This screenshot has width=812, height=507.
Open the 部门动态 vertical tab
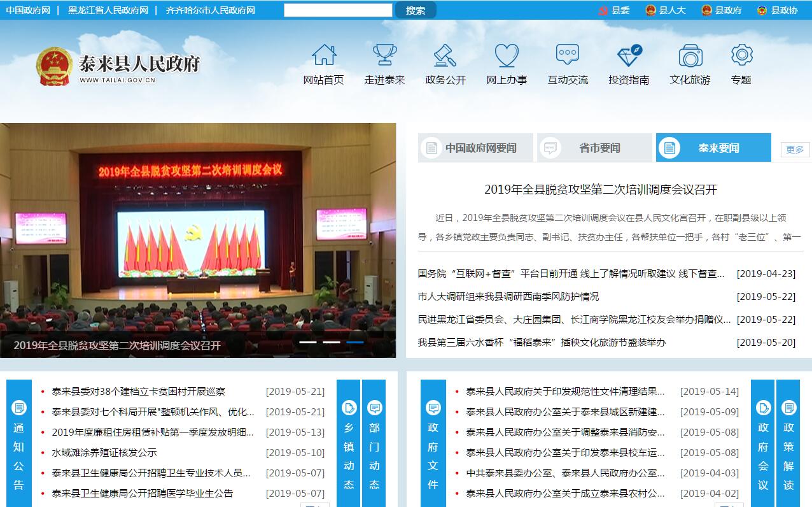click(x=374, y=443)
